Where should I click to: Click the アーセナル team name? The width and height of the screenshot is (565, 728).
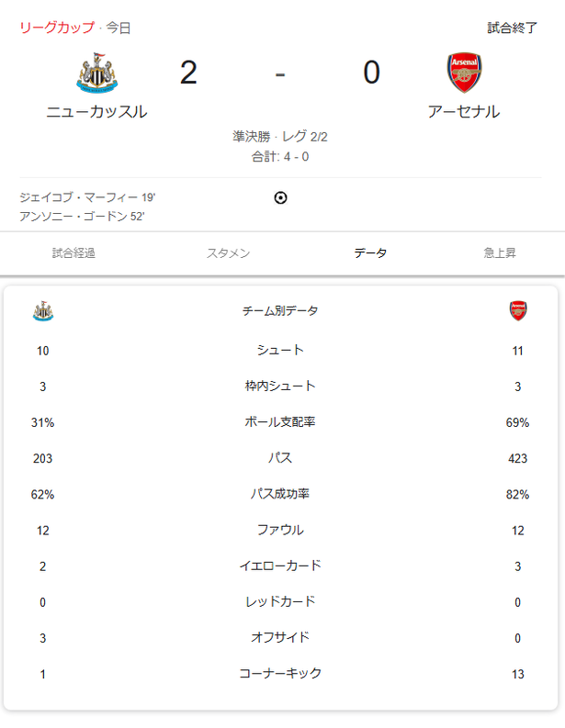tap(464, 112)
